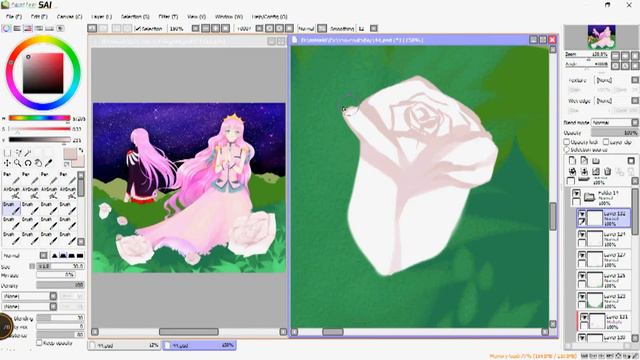
Task: Toggle the HSV Slider panel
Action: coord(28,28)
